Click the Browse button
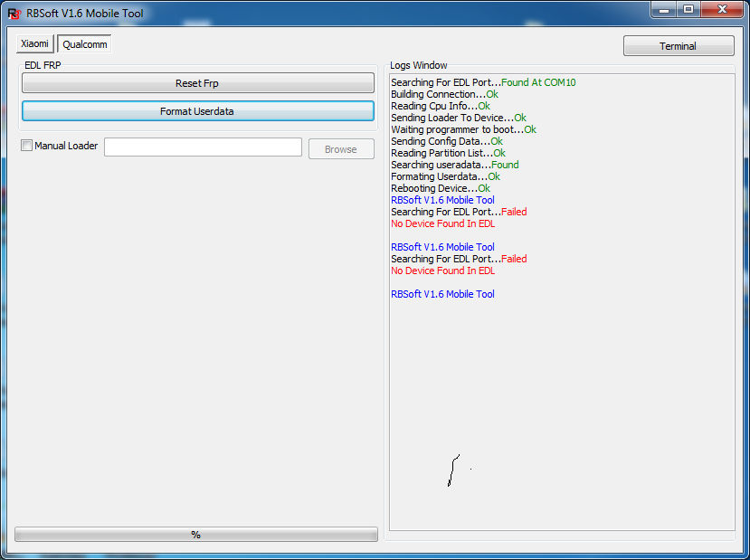Image resolution: width=750 pixels, height=560 pixels. pyautogui.click(x=341, y=149)
